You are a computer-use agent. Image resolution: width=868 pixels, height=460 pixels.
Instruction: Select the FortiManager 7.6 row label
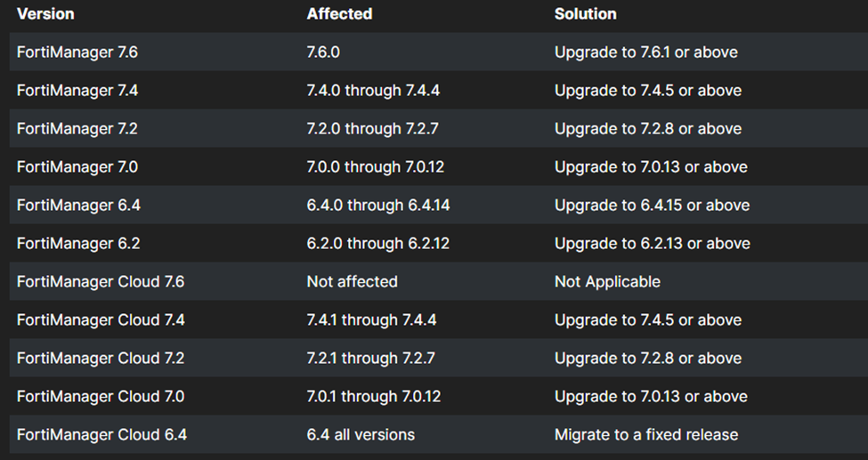pos(77,52)
